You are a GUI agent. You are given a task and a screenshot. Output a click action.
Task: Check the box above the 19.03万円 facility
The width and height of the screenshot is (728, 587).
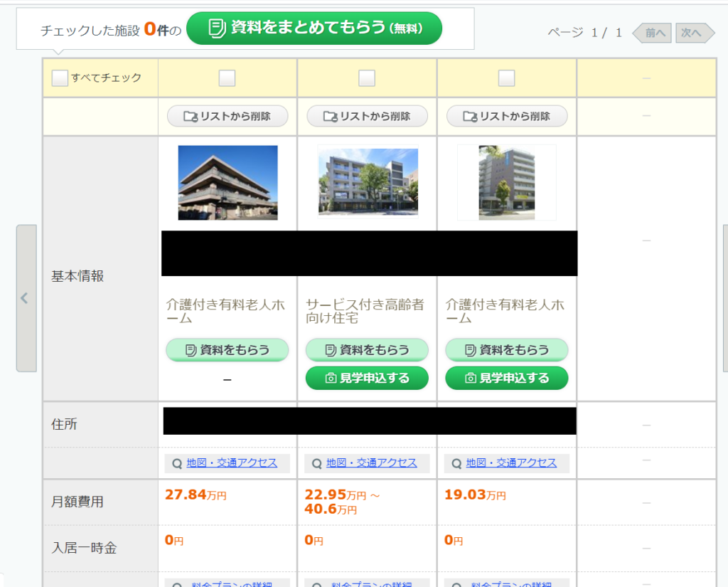[506, 78]
